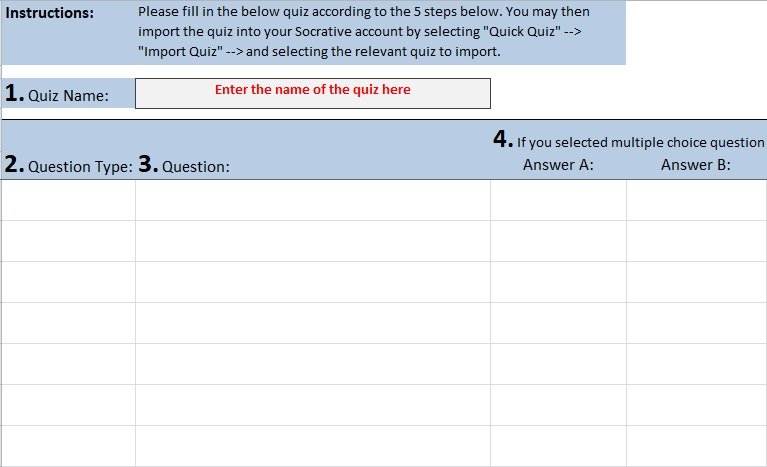The width and height of the screenshot is (767, 467).
Task: Click step 4 multiple choice instruction text
Action: click(629, 140)
